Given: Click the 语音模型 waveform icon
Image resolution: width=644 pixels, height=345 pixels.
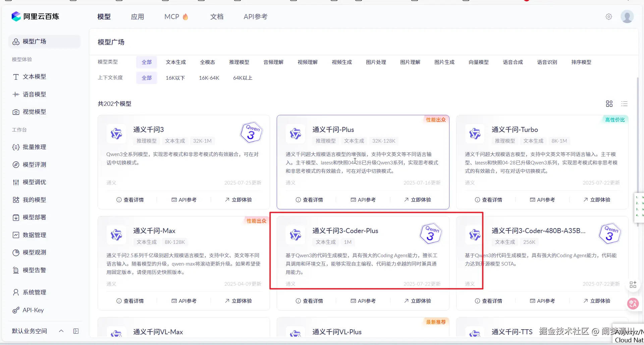Looking at the screenshot, I should tap(16, 94).
